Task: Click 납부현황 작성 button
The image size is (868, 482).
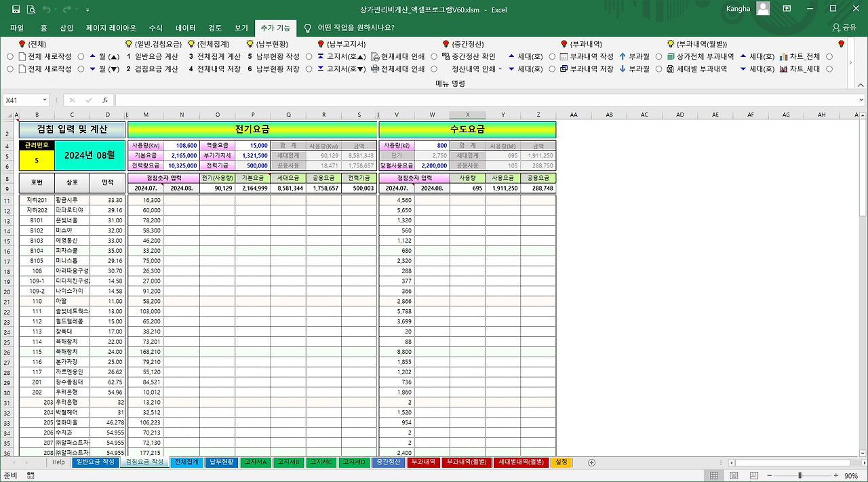Action: click(x=273, y=56)
